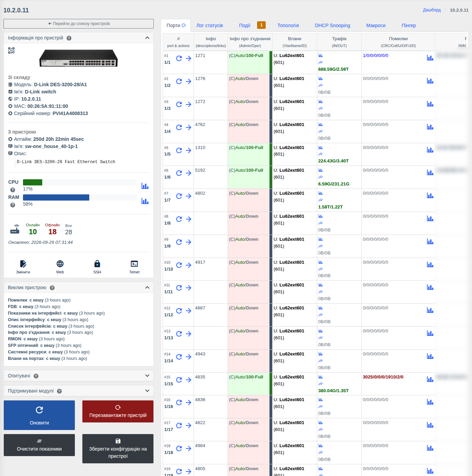The image size is (472, 476).
Task: Click the help icon next to Виклик пристрою
Action: 52,288
